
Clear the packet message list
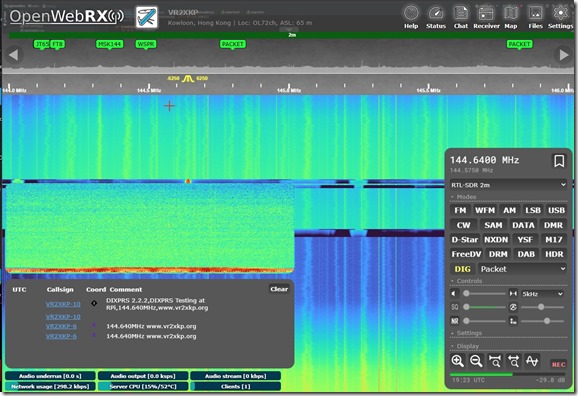(279, 289)
